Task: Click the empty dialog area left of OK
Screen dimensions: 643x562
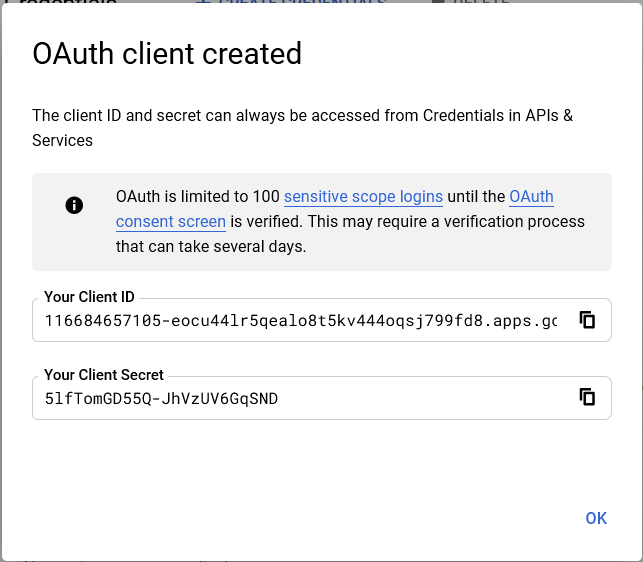Action: [x=300, y=518]
